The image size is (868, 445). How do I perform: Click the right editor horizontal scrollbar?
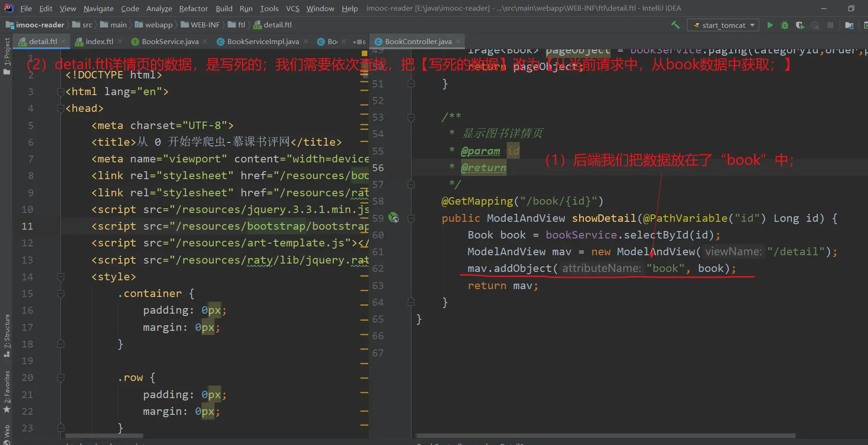(604, 436)
